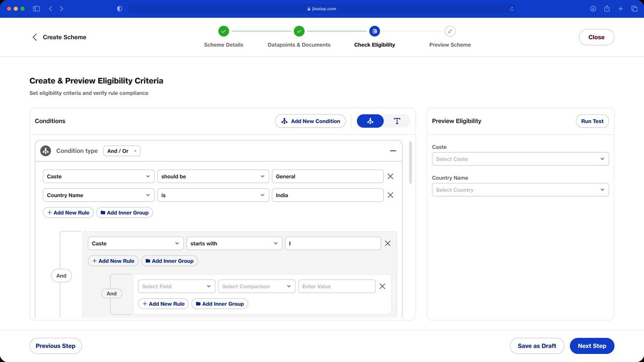The width and height of the screenshot is (644, 362).
Task: Click the checkmark on Datapoints & Documents step
Action: coord(299,31)
